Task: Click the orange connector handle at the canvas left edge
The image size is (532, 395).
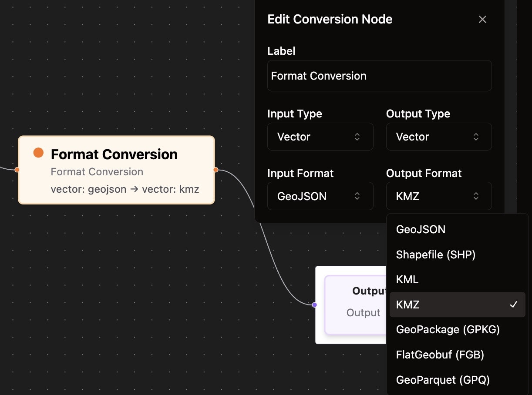Action: click(17, 170)
